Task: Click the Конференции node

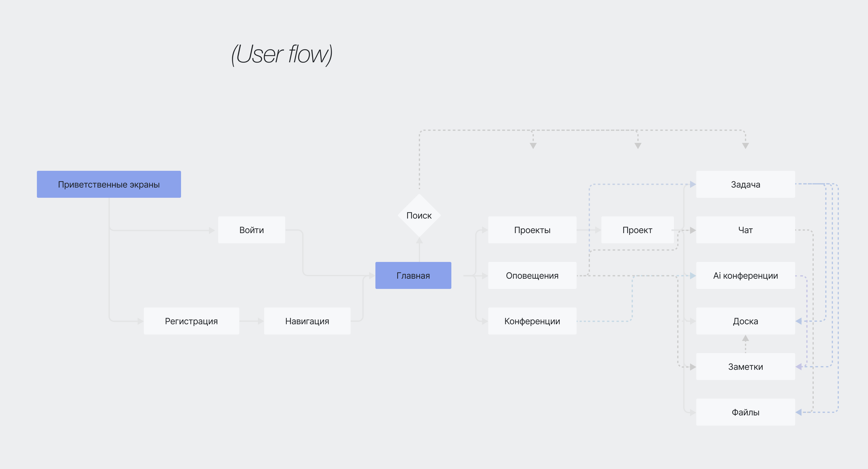Action: (x=532, y=321)
